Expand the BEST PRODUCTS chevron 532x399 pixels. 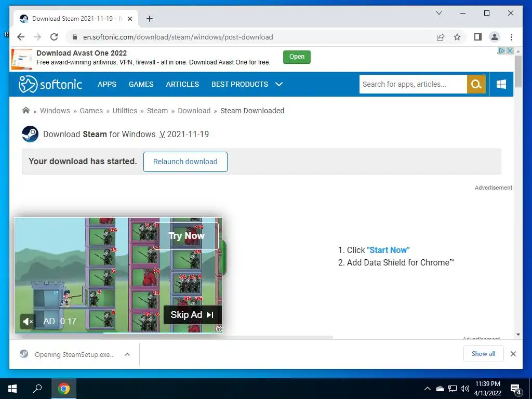279,84
